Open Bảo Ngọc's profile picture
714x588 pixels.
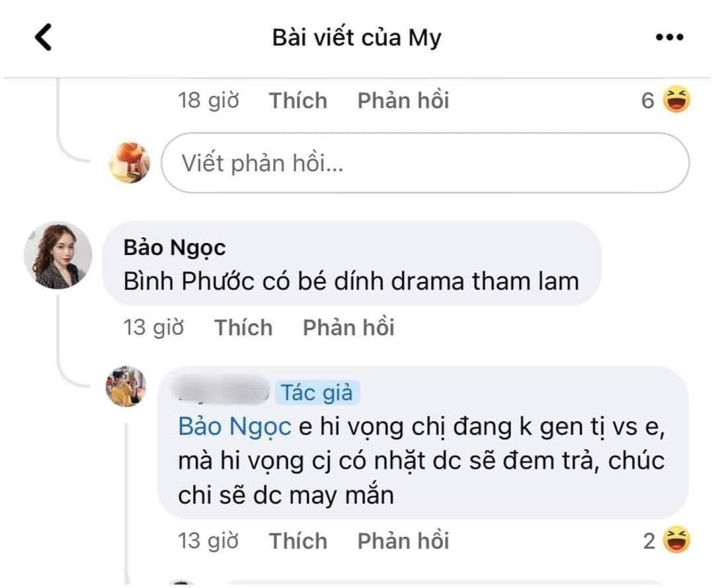click(58, 255)
